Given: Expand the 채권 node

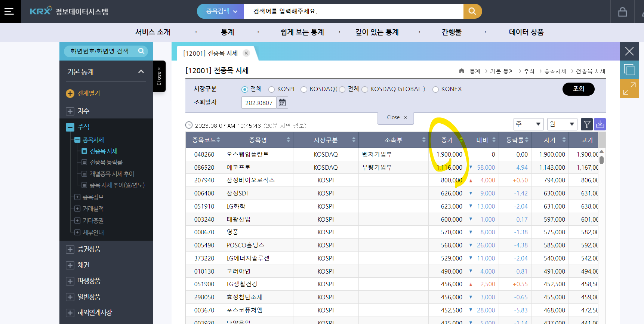Looking at the screenshot, I should click(70, 265).
